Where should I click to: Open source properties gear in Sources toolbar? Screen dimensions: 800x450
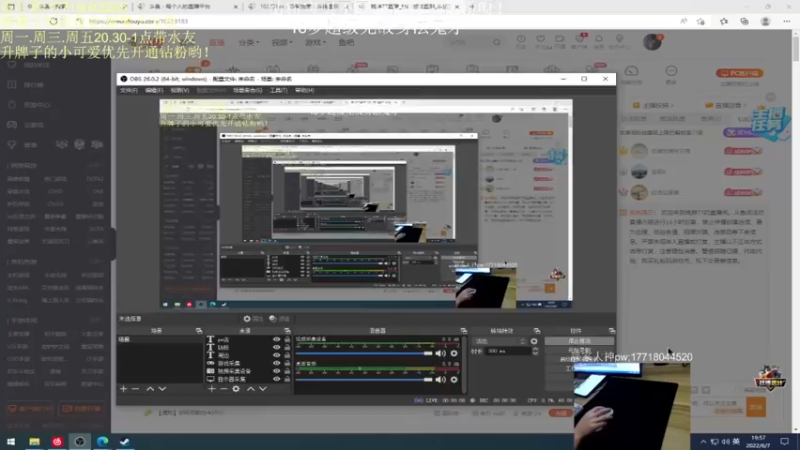click(x=236, y=389)
